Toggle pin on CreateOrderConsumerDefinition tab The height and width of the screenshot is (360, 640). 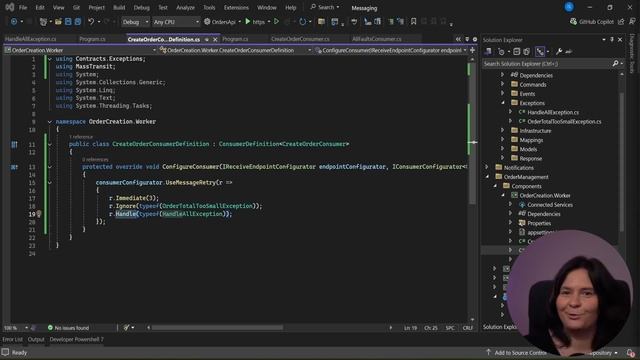pyautogui.click(x=207, y=40)
